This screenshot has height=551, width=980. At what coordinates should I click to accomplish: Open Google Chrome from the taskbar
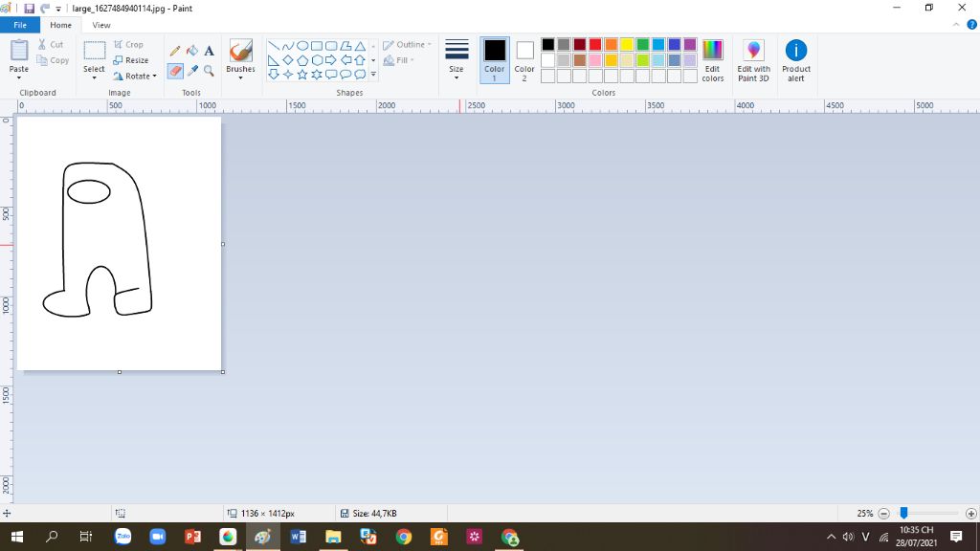404,537
